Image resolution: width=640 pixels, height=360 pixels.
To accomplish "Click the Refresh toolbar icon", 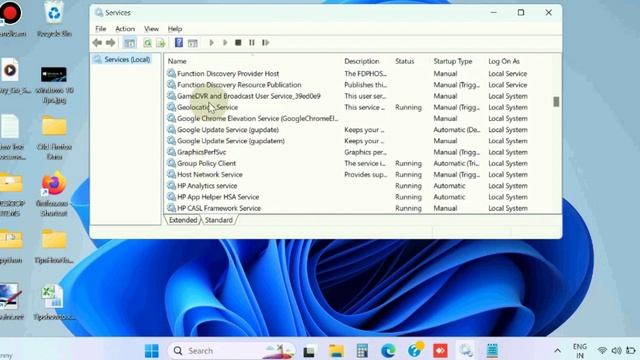I will pyautogui.click(x=147, y=42).
